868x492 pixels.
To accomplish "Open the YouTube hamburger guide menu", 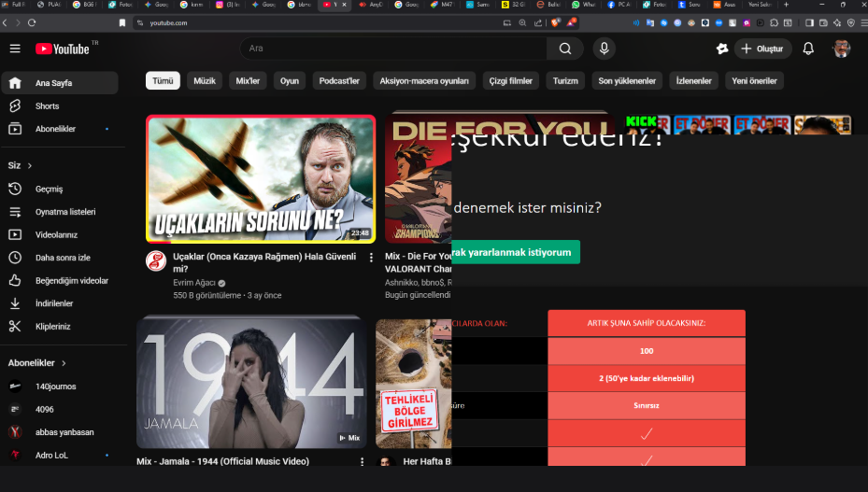I will (15, 49).
